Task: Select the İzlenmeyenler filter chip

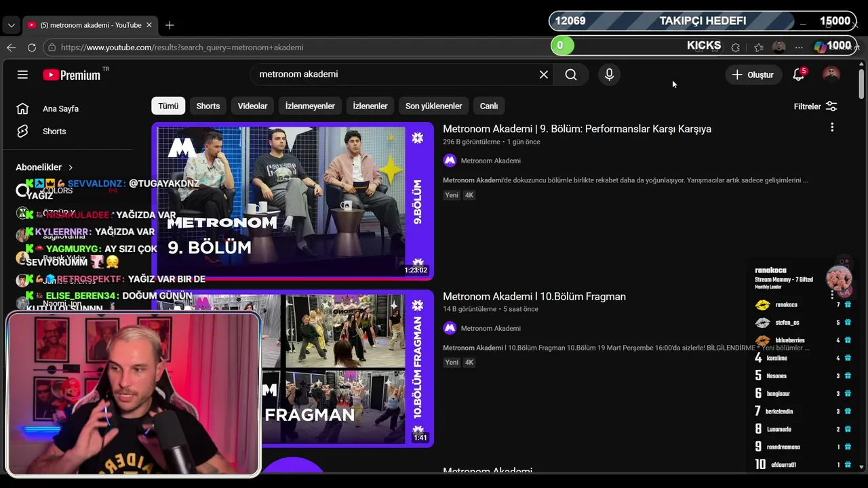Action: point(310,106)
